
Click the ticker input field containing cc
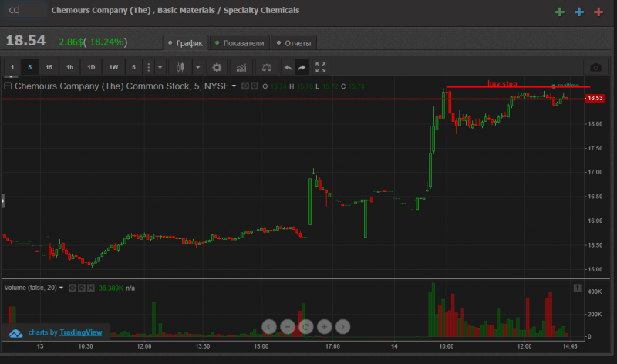25,10
